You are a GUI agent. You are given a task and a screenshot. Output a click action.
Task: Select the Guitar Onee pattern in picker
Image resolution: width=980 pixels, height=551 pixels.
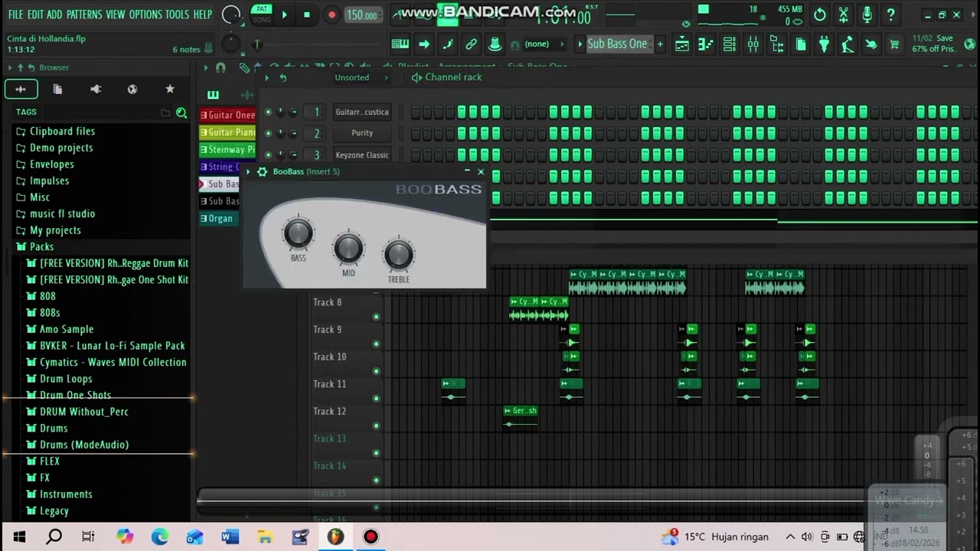[x=227, y=115]
